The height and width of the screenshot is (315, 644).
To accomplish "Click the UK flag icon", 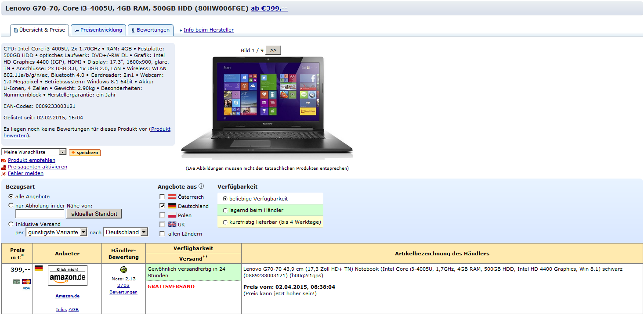I will (172, 225).
